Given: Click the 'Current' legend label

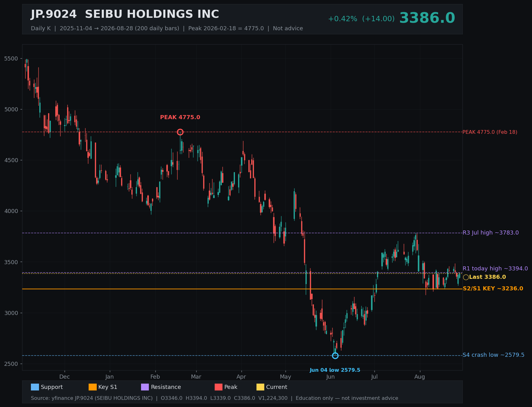Looking at the screenshot, I should 277,387.
